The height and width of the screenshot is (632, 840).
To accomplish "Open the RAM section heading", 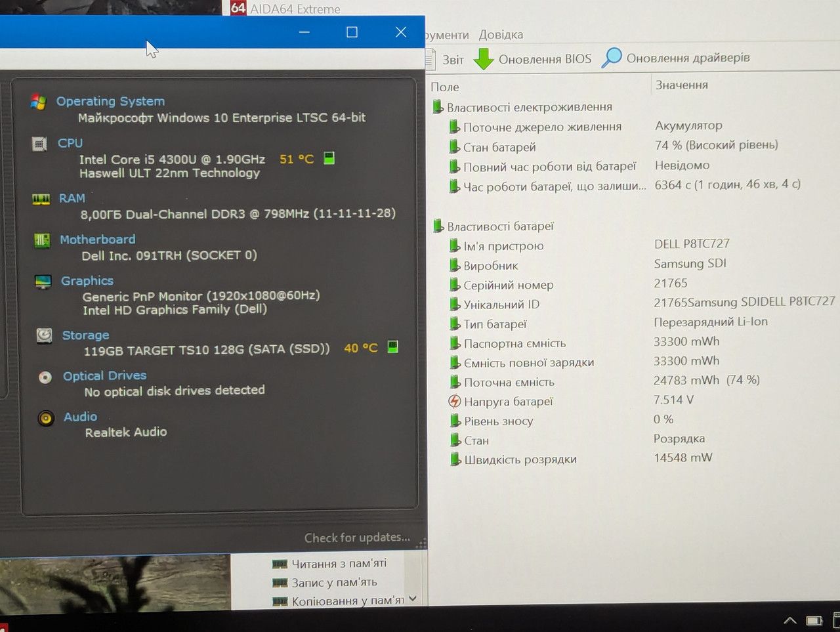I will pos(72,198).
